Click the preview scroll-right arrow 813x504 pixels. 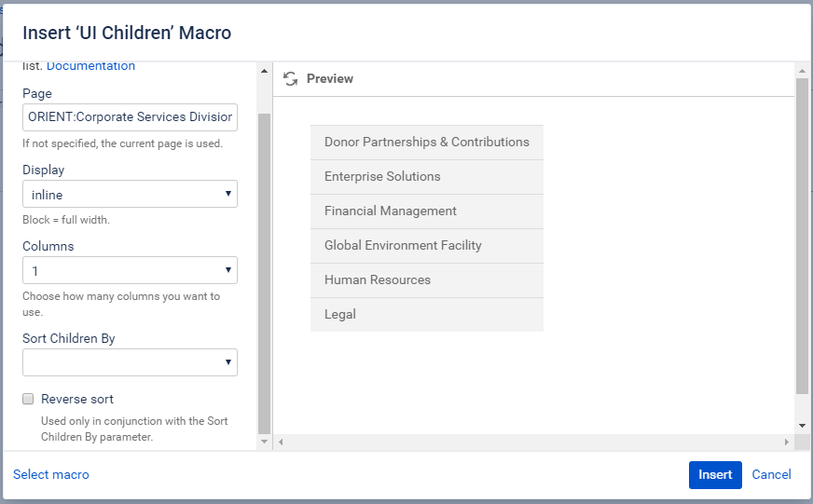click(787, 442)
